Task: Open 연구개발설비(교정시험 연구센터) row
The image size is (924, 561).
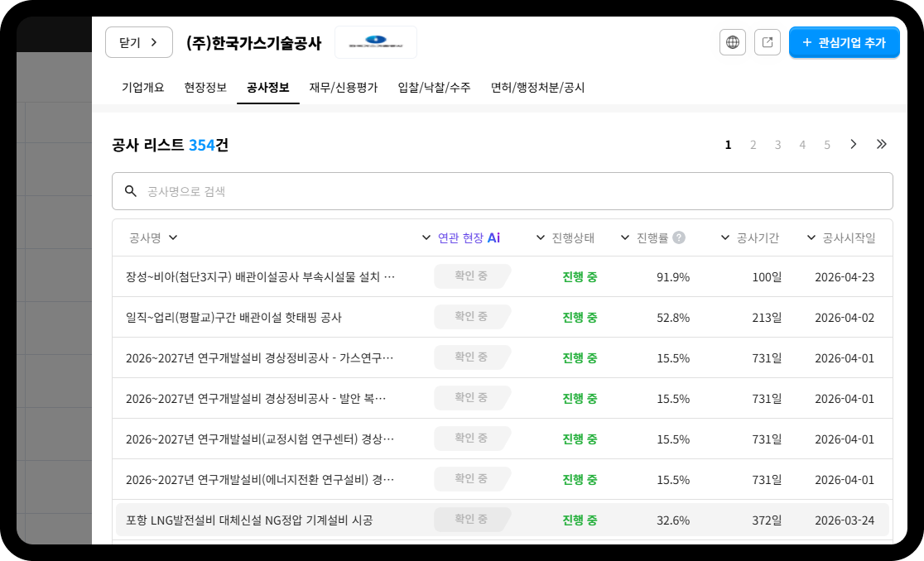Action: pyautogui.click(x=502, y=439)
